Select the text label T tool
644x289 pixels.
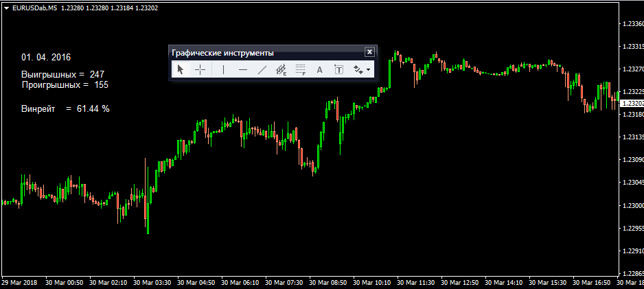pos(338,70)
